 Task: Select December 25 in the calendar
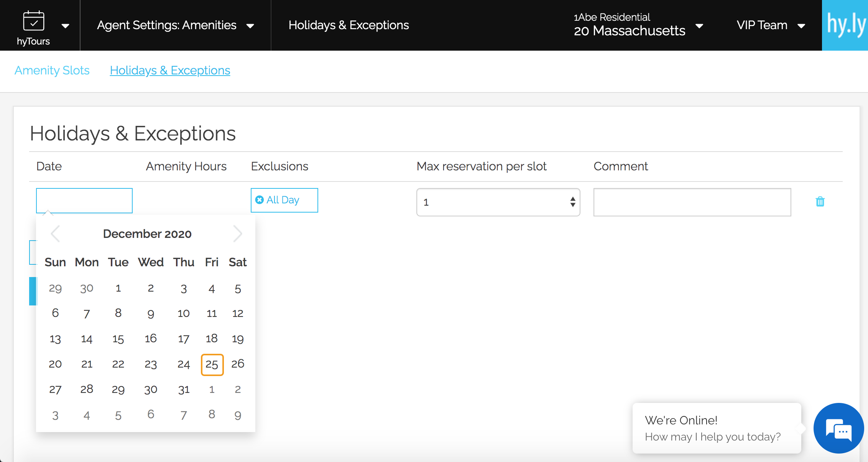pyautogui.click(x=212, y=365)
